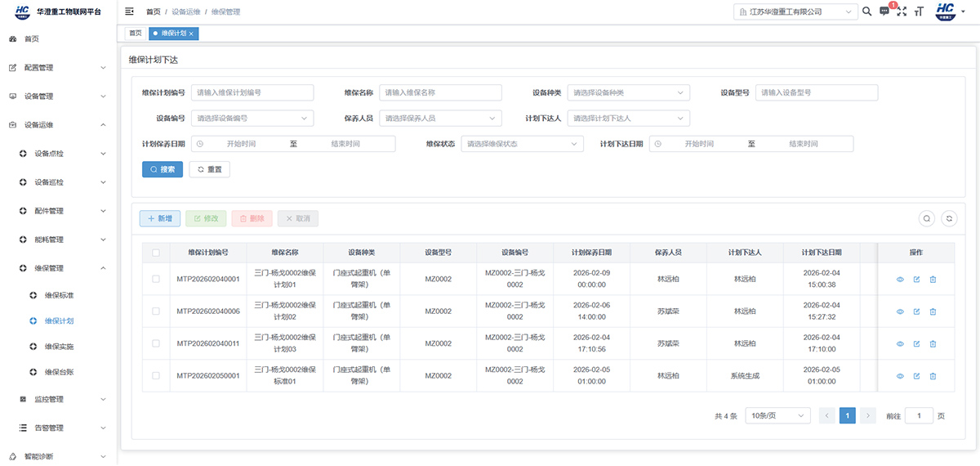Viewport: 980px width, 466px height.
Task: Focus the 设备型号 input field
Action: pos(817,92)
